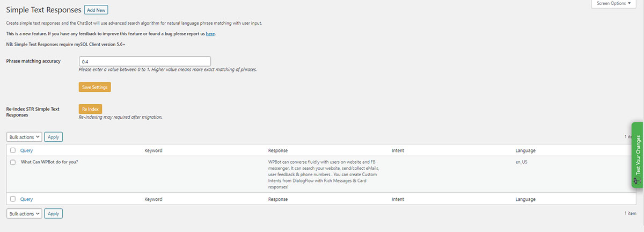
Task: Click the Re Index button
Action: tap(90, 109)
